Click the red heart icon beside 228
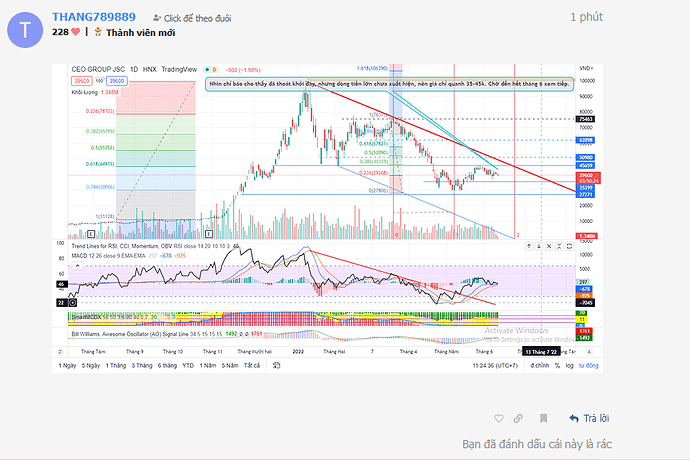690x460 pixels. point(74,32)
